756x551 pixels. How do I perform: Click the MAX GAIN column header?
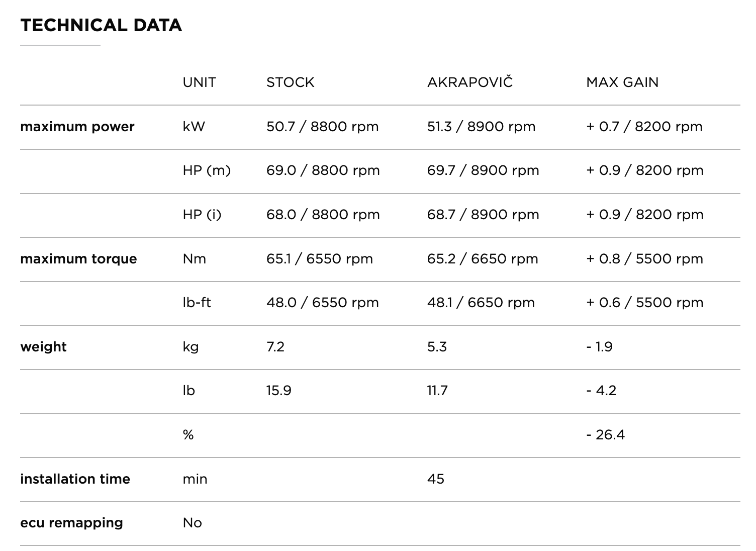pyautogui.click(x=622, y=82)
